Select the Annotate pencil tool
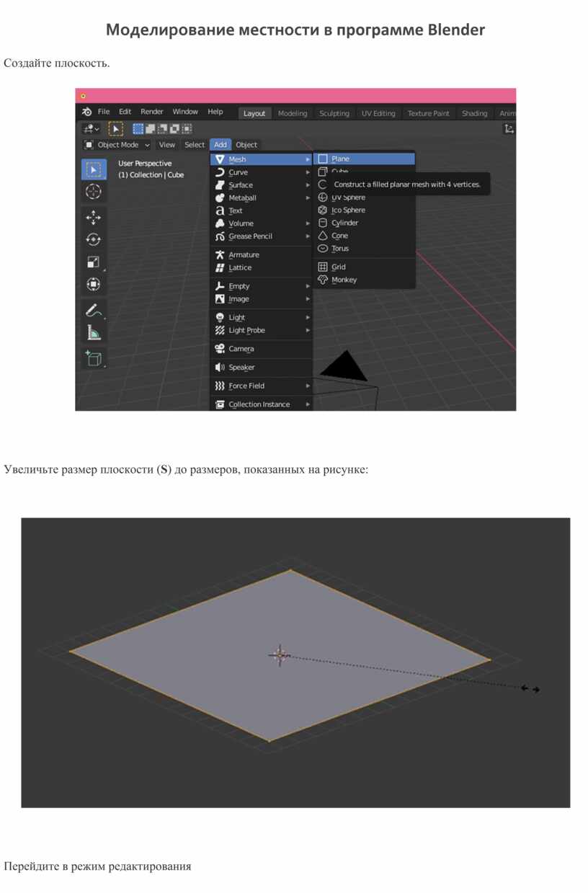The width and height of the screenshot is (588, 893). [94, 311]
